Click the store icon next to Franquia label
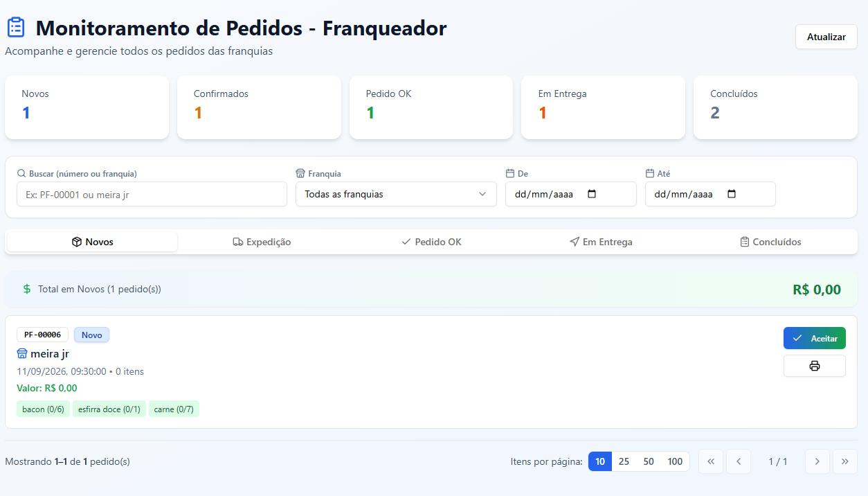Viewport: 868px width, 496px height. (x=300, y=173)
